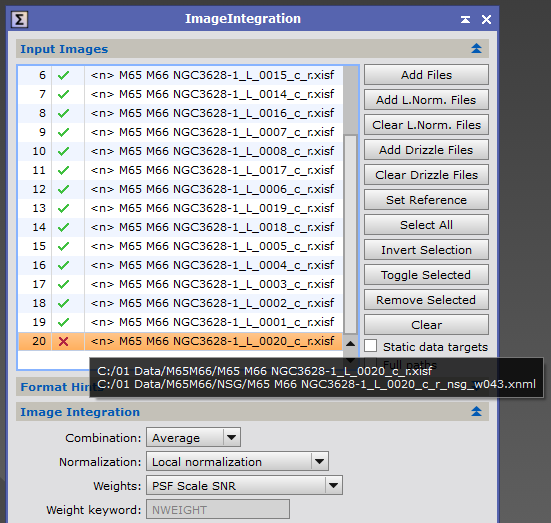Click the Invert Selection button
The image size is (551, 523).
coord(426,250)
